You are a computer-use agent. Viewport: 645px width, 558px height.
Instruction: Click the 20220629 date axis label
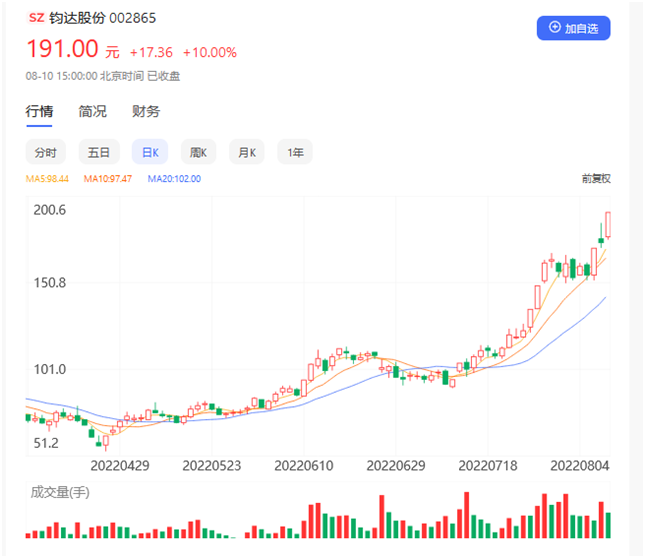[396, 466]
